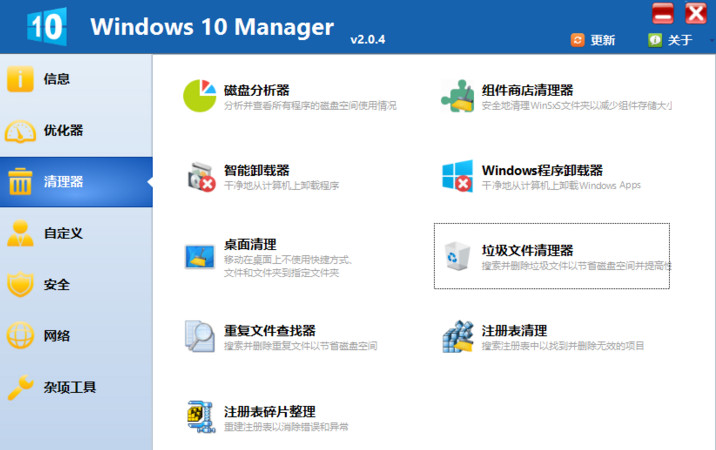This screenshot has height=450, width=716.
Task: Click the 注册表清理 cubes icon
Action: tap(458, 336)
